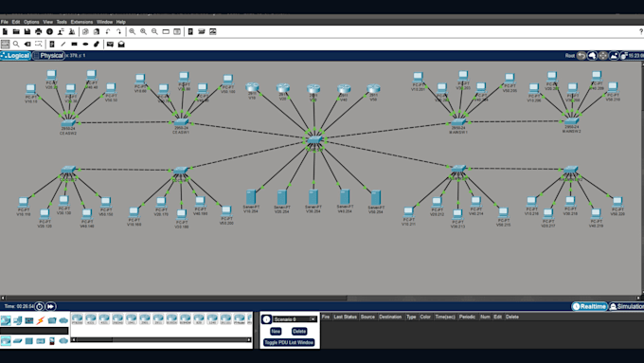Select the Server-PT V10.254 device

click(x=251, y=196)
